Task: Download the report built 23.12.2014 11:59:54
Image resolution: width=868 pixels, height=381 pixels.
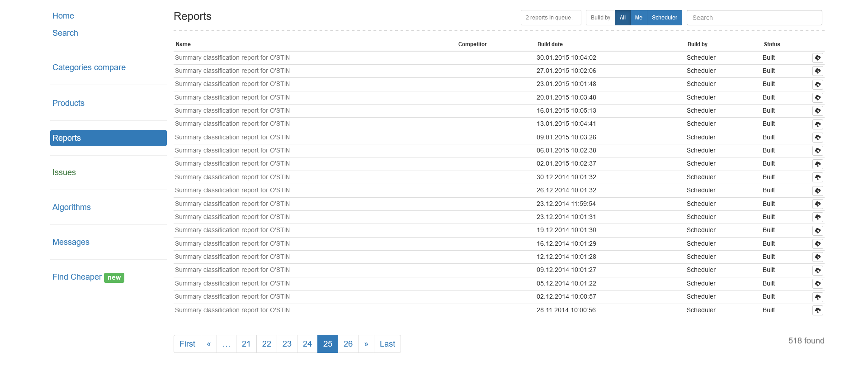Action: click(x=817, y=204)
